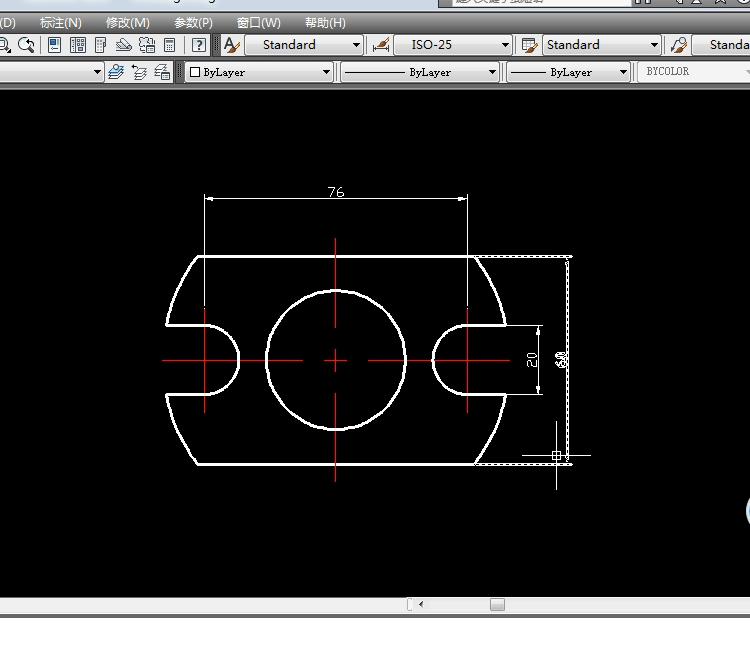This screenshot has width=750, height=649.
Task: Open the Tool Palettes window icon
Action: pos(100,45)
